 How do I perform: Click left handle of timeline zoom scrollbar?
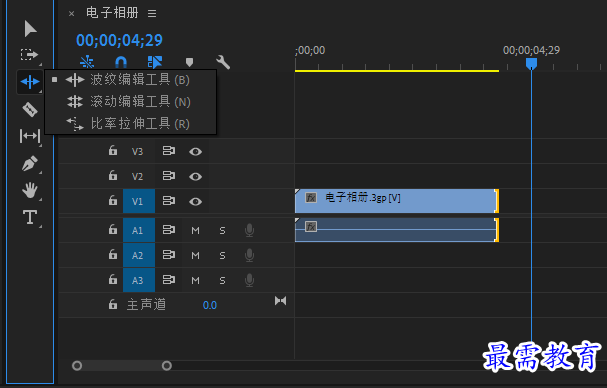pyautogui.click(x=77, y=366)
